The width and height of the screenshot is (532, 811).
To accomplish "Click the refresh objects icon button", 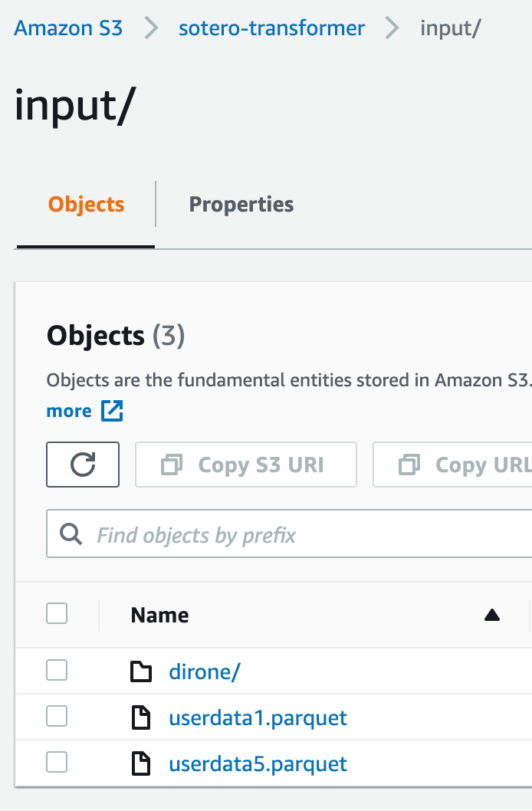I will pos(83,465).
